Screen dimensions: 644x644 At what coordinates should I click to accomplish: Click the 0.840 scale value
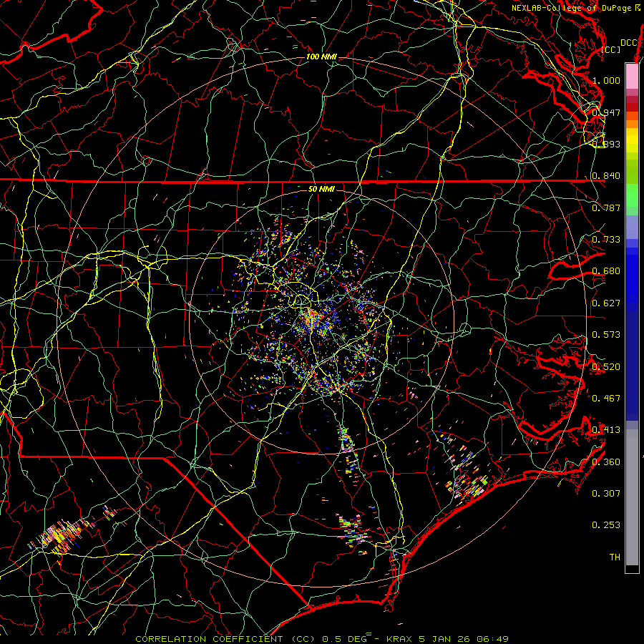(x=606, y=176)
